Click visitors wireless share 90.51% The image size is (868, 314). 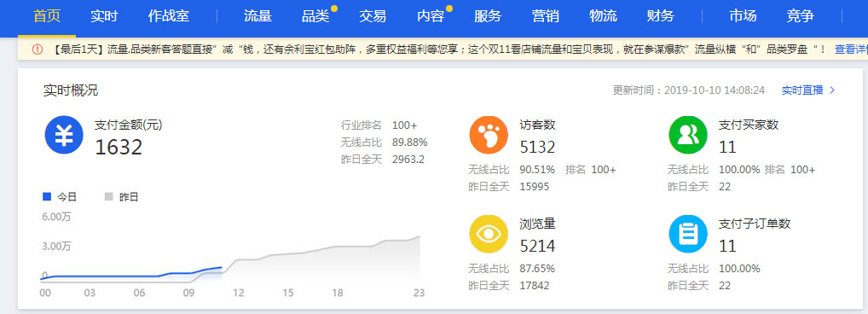pyautogui.click(x=537, y=170)
